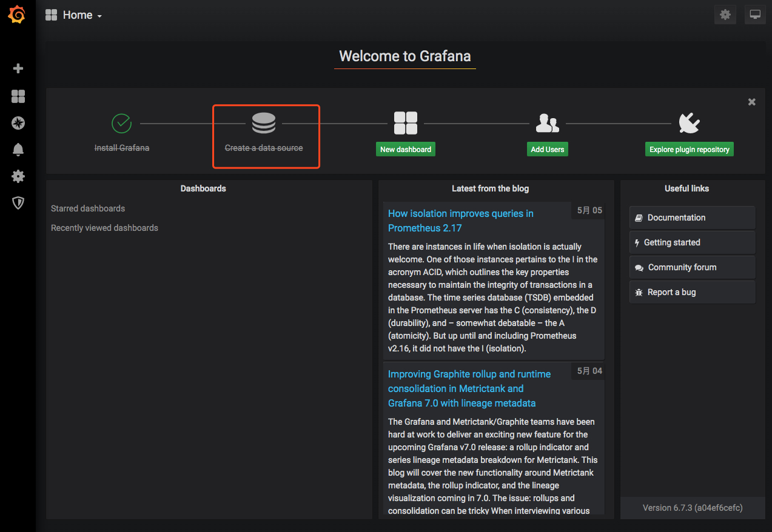772x532 pixels.
Task: Open Server Admin shield icon
Action: (18, 203)
